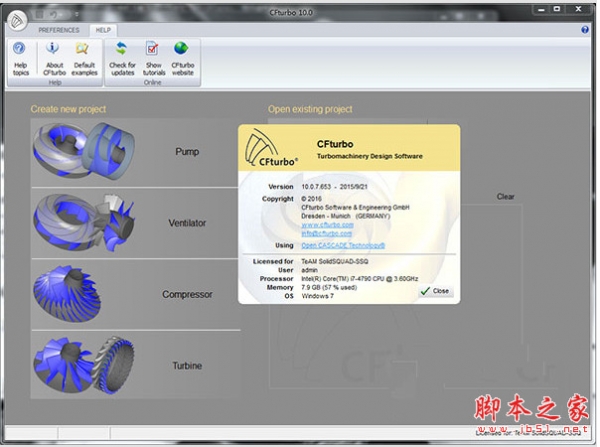Open Default examples

tap(84, 59)
